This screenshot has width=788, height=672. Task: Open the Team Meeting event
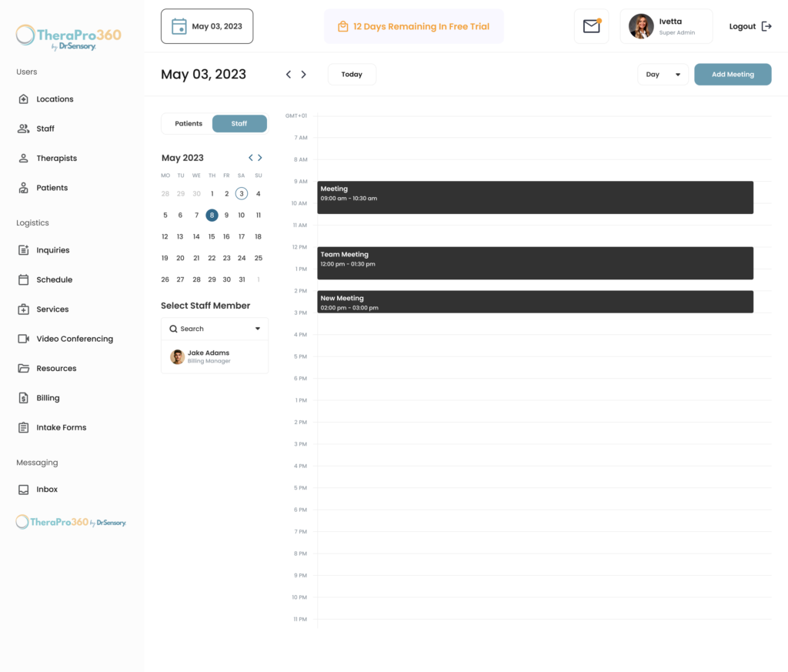(536, 263)
